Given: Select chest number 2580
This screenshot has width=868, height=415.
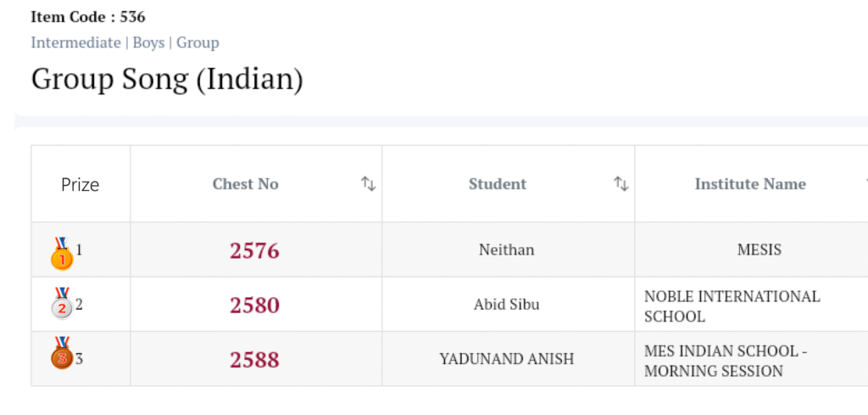Looking at the screenshot, I should tap(254, 305).
